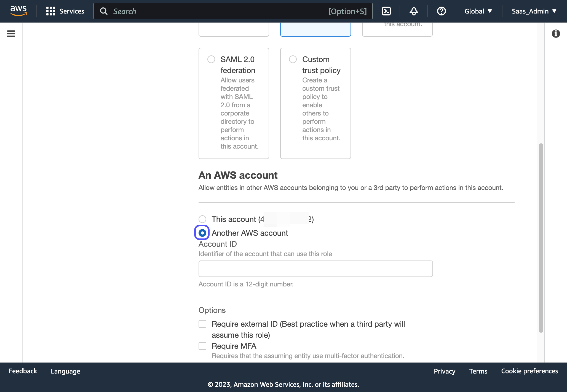Click into the Account ID field

[x=315, y=269]
